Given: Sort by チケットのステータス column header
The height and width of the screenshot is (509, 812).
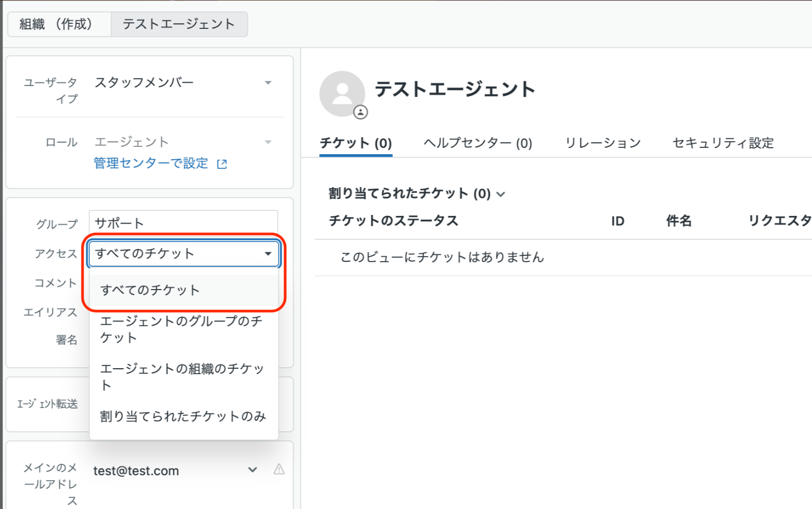Looking at the screenshot, I should point(393,221).
